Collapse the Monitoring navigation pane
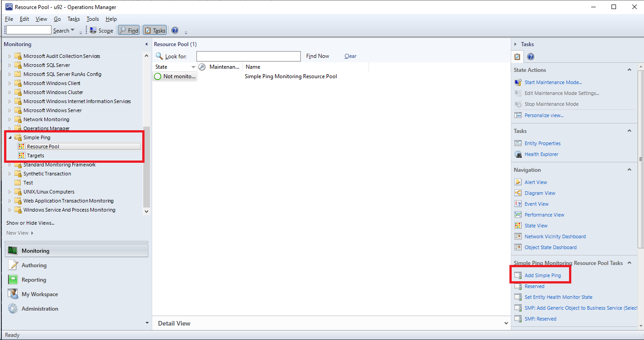This screenshot has width=644, height=340. pos(146,44)
